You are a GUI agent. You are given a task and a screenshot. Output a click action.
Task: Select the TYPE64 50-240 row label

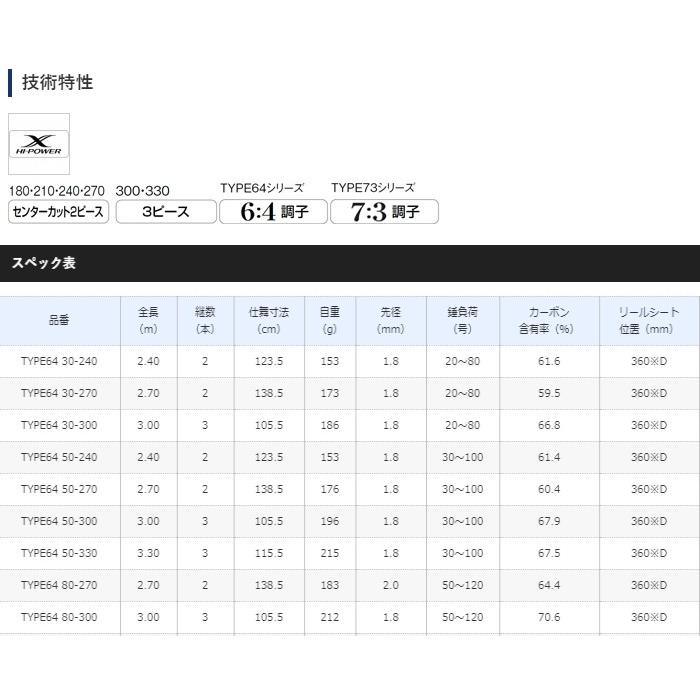59,457
